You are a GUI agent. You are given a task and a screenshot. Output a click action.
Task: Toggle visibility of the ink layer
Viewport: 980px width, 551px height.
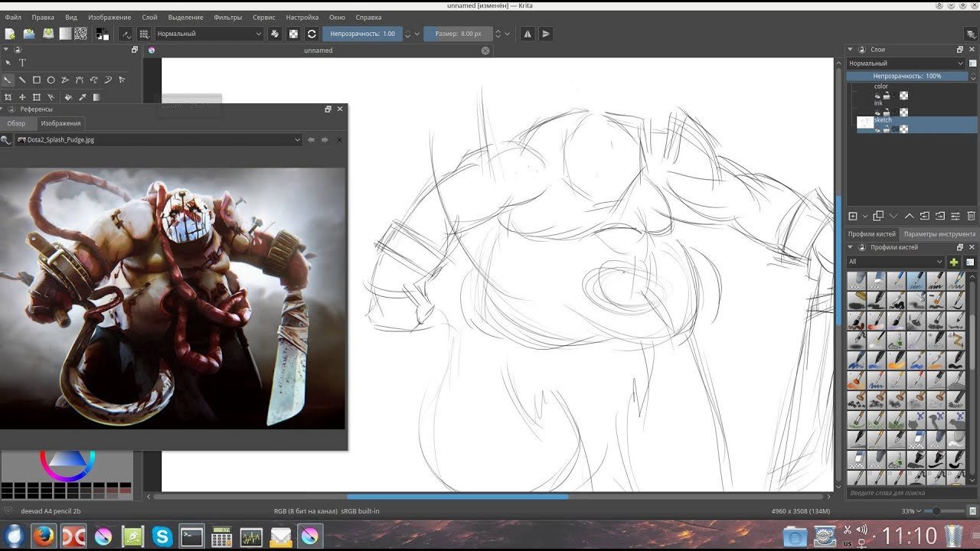pyautogui.click(x=878, y=112)
